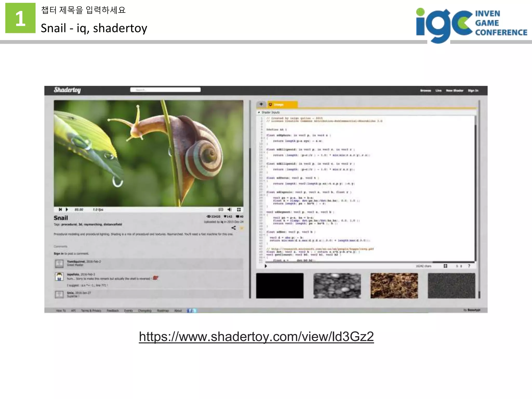
Task: Open the 'raymarching' tag
Action: [93, 224]
